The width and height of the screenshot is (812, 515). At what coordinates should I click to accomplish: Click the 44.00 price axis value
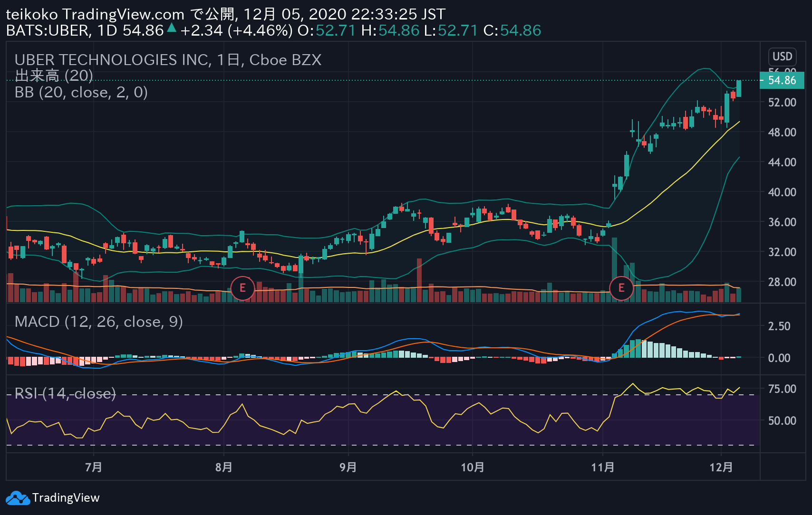click(x=782, y=162)
